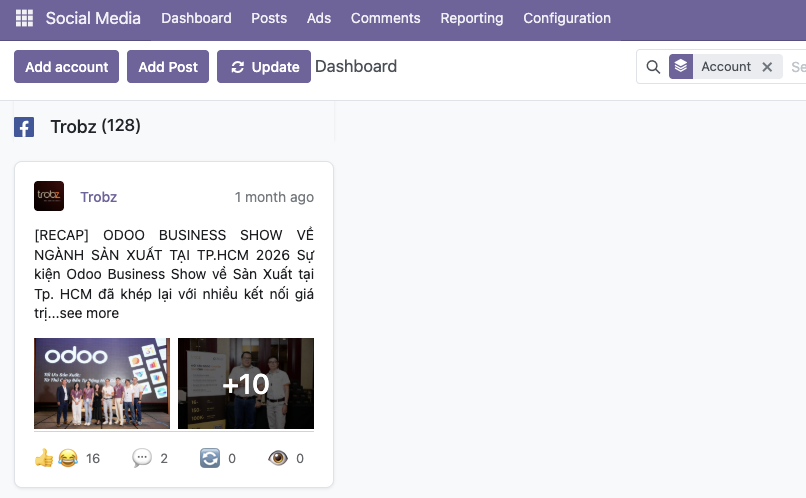Click the views eye icon

click(x=278, y=457)
